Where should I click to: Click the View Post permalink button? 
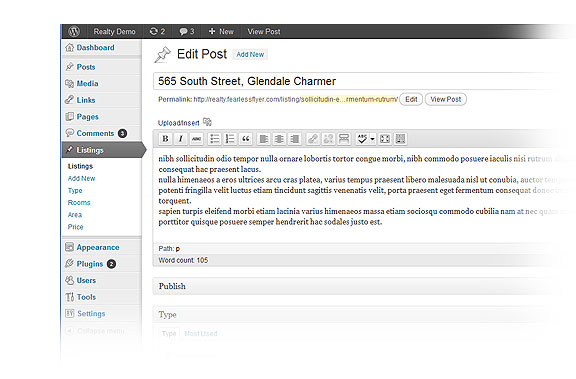446,100
